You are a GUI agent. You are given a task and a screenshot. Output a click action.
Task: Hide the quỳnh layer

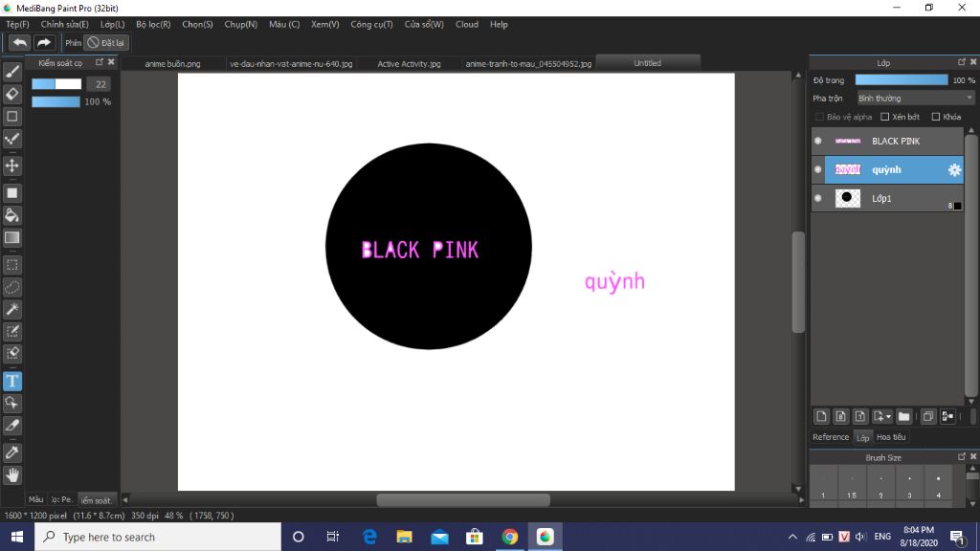pyautogui.click(x=817, y=170)
